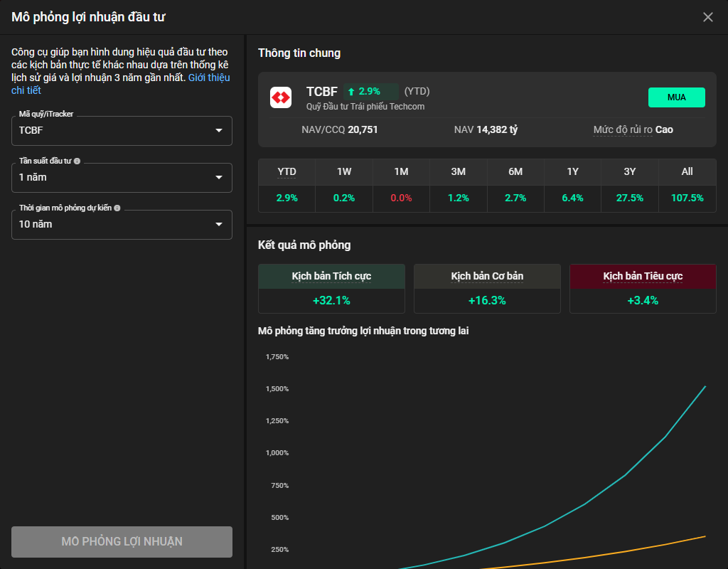The height and width of the screenshot is (569, 728).
Task: Open the 10 năm simulation period dropdown
Action: (122, 224)
